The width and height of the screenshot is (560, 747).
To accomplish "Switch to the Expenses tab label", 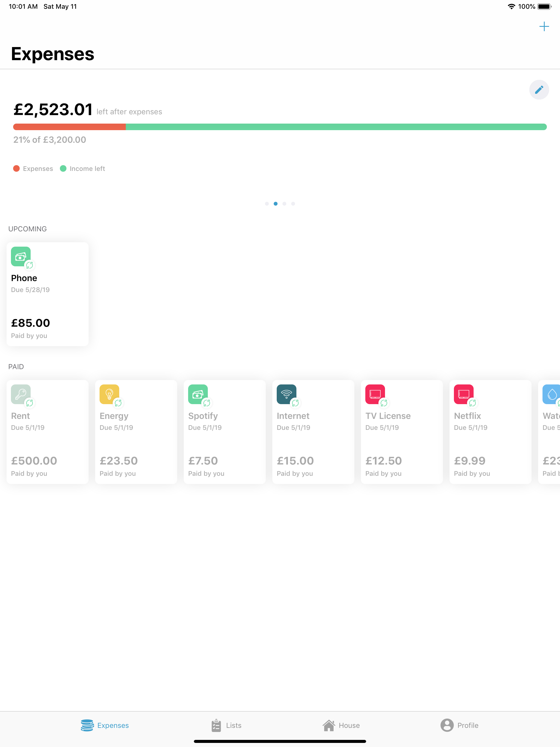I will point(113,725).
